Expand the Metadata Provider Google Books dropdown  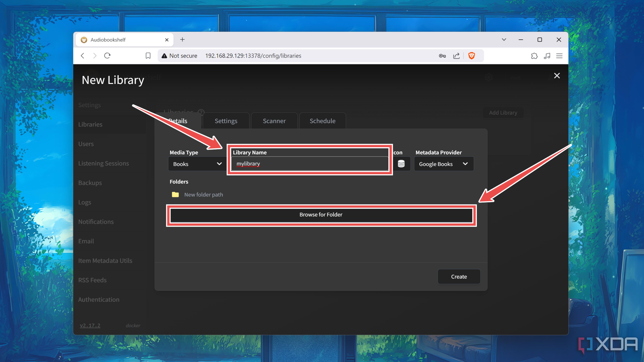click(x=443, y=164)
